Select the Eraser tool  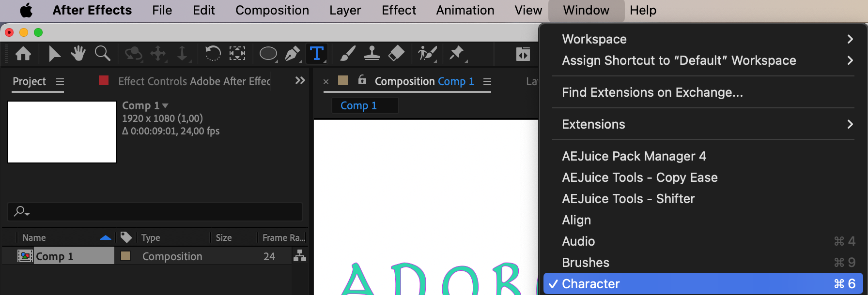pyautogui.click(x=396, y=54)
